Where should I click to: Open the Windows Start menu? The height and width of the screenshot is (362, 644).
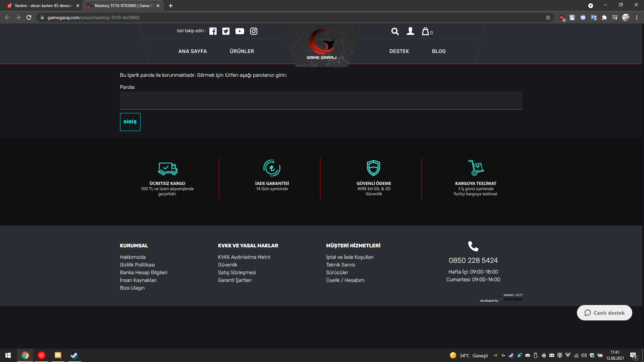8,355
